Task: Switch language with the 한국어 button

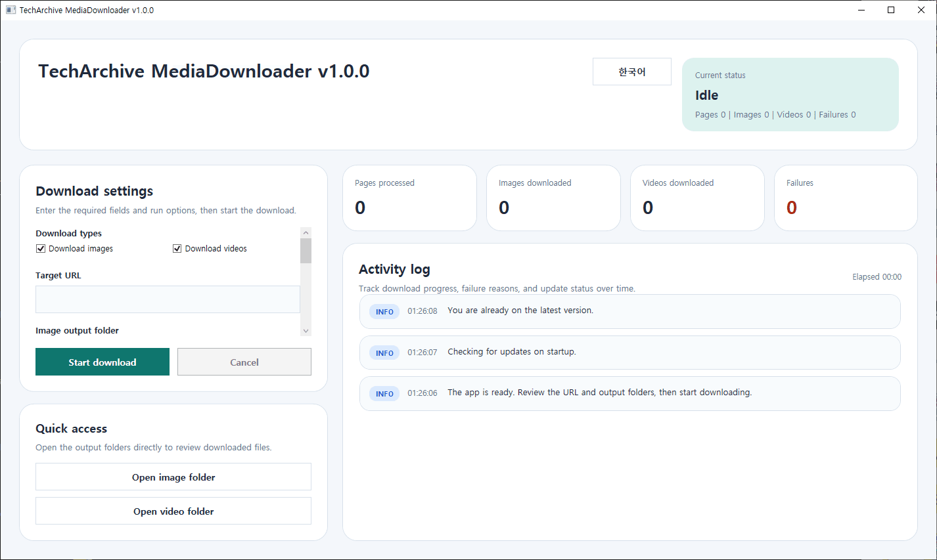Action: [631, 72]
